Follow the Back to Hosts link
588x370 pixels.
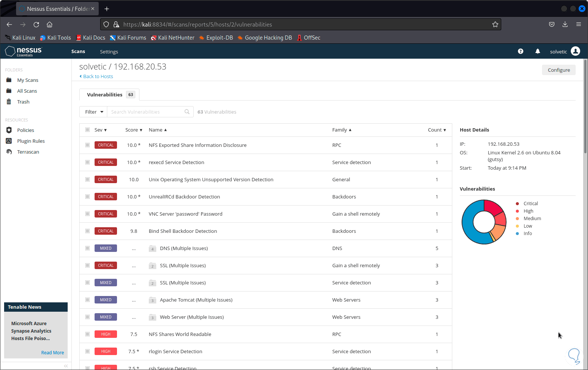[96, 76]
